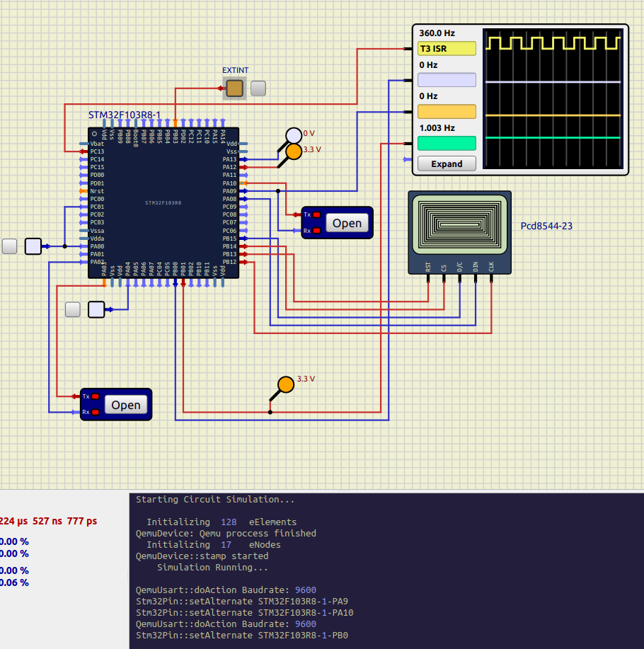Screen dimensions: 644x649
Task: Click the Simulation Running console message
Action: [213, 568]
